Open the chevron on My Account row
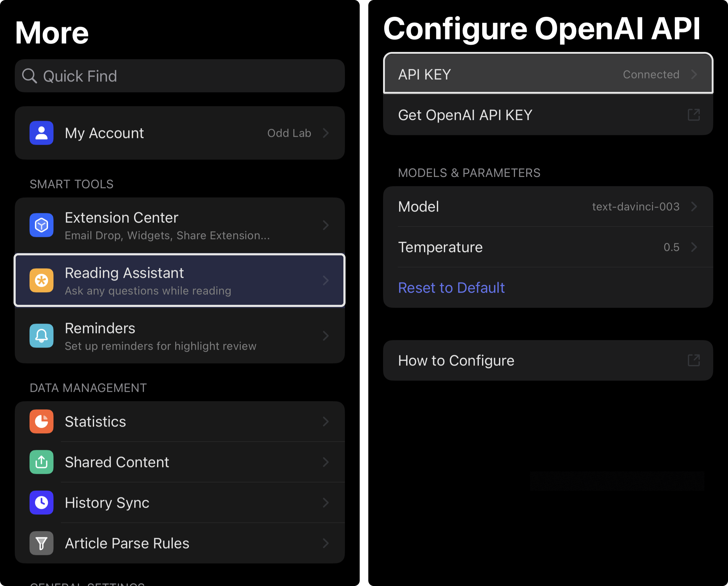 tap(326, 133)
